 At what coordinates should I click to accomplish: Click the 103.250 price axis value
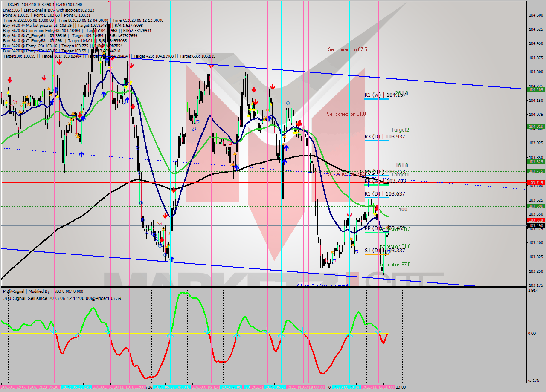click(536, 271)
